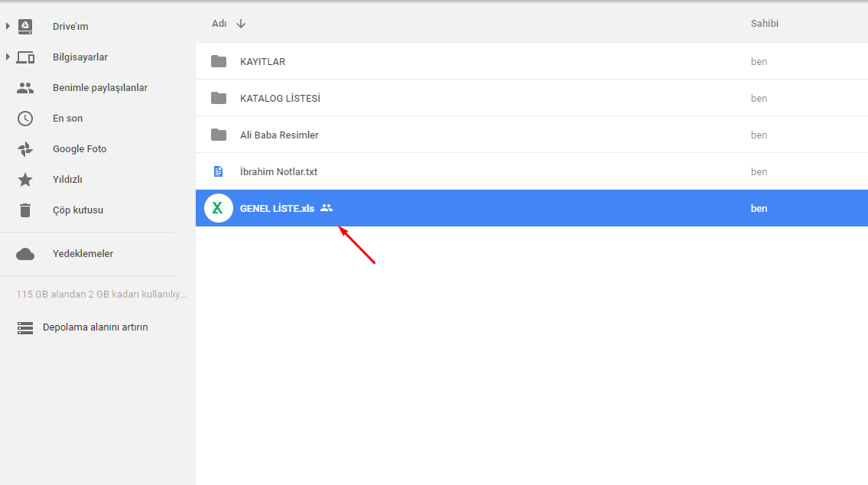Image resolution: width=868 pixels, height=485 pixels.
Task: Expand the Drive'ım tree arrow
Action: [x=8, y=26]
